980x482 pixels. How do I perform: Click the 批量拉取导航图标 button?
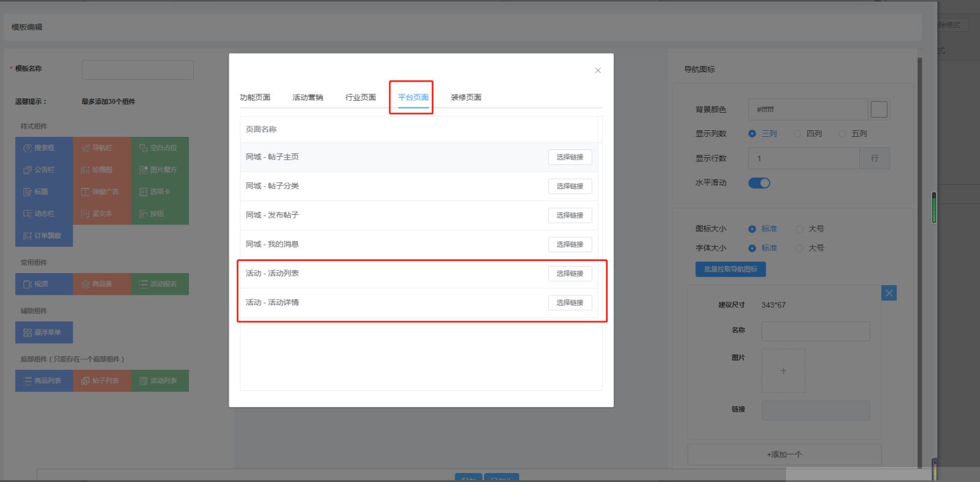coord(731,269)
